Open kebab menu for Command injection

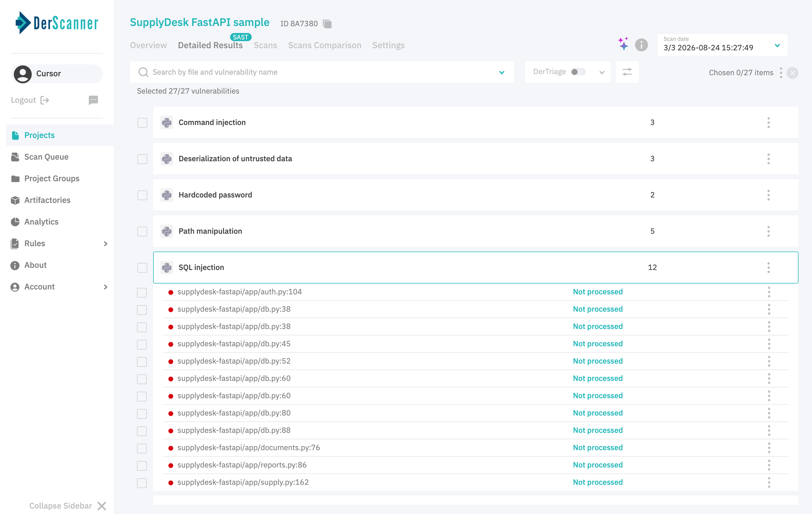(768, 123)
